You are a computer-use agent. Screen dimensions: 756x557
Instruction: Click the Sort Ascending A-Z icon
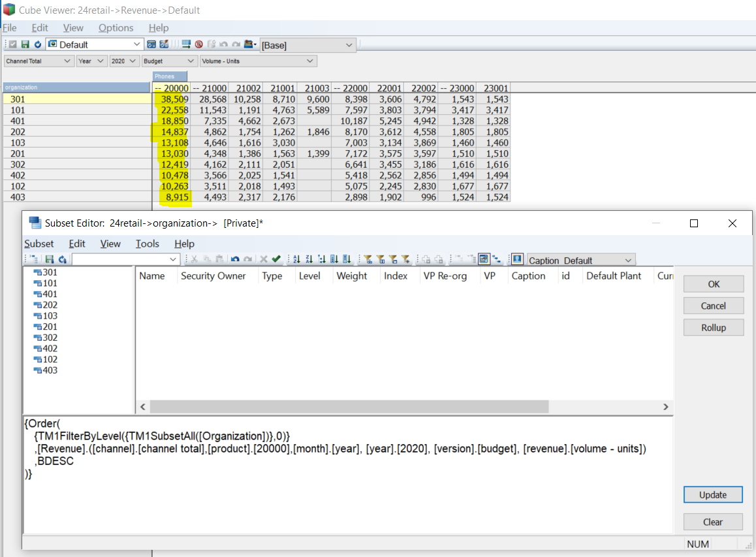(296, 259)
